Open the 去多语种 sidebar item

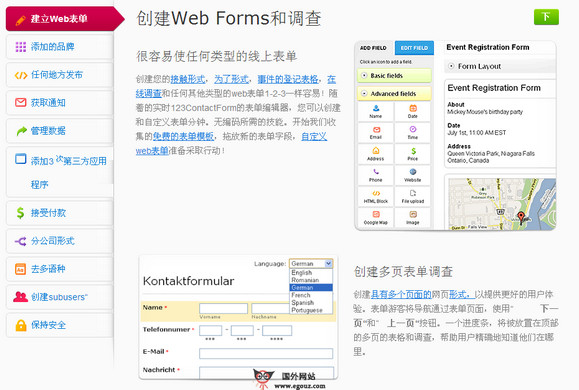pyautogui.click(x=60, y=269)
